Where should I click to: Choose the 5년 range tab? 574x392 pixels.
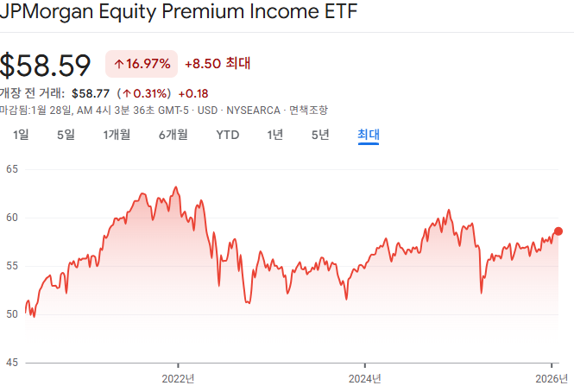point(320,134)
